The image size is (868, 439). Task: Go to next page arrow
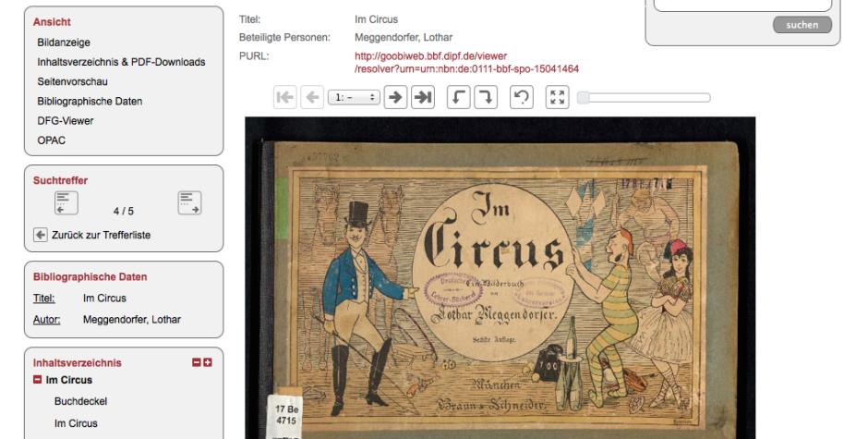pyautogui.click(x=395, y=98)
